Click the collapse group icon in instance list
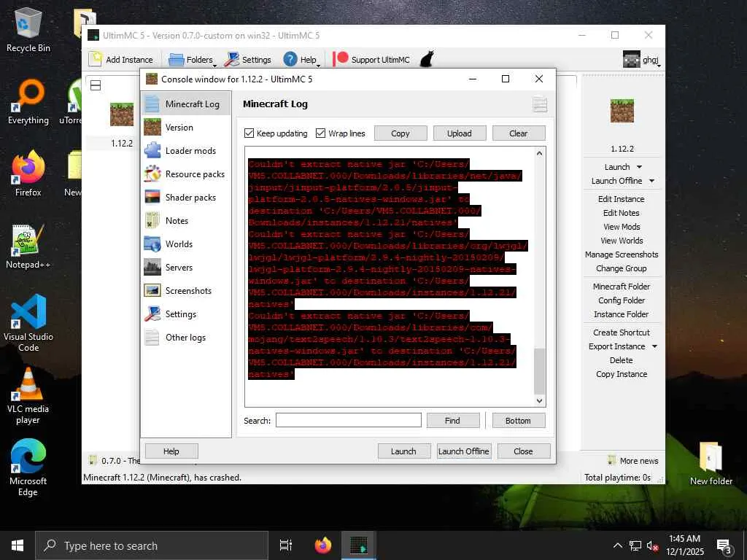Image resolution: width=747 pixels, height=560 pixels. (96, 85)
